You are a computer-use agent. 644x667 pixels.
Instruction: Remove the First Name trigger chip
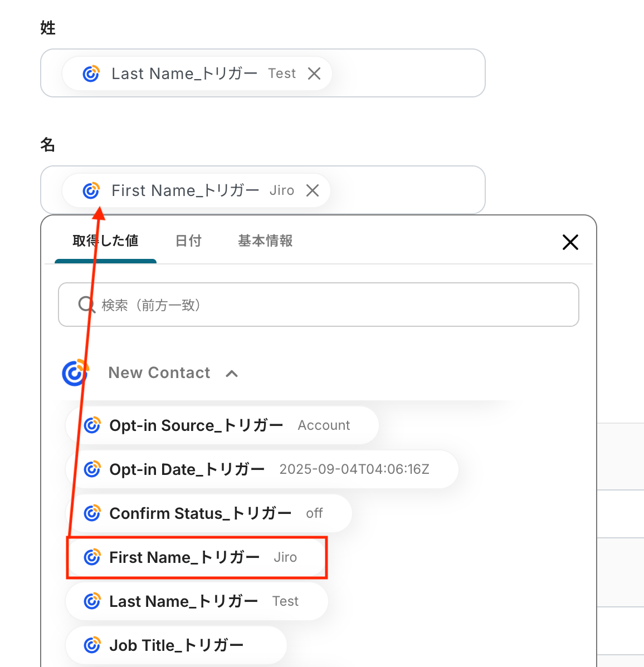tap(313, 190)
